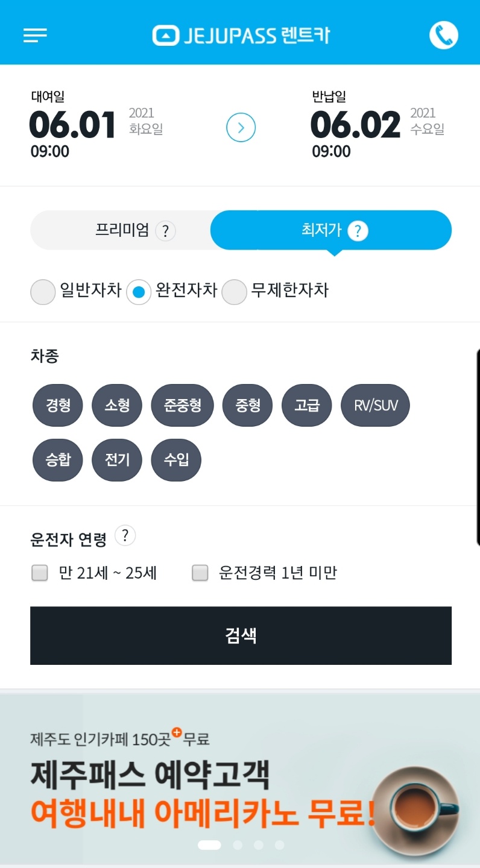
Task: Click the 검색 search button
Action: click(241, 635)
